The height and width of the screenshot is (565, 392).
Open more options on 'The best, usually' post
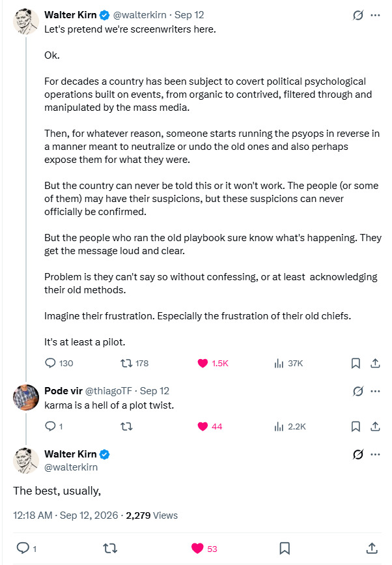375,454
